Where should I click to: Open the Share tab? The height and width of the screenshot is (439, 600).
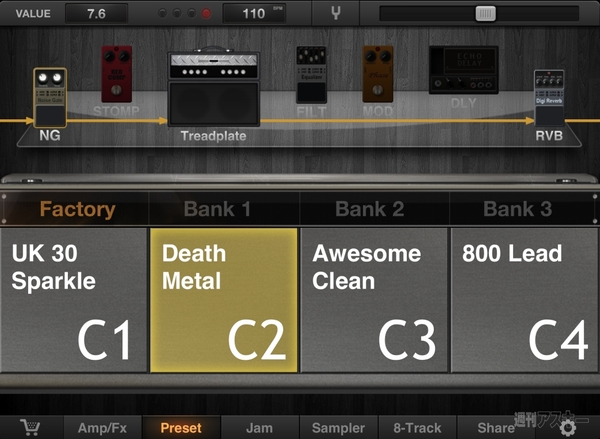[x=496, y=428]
